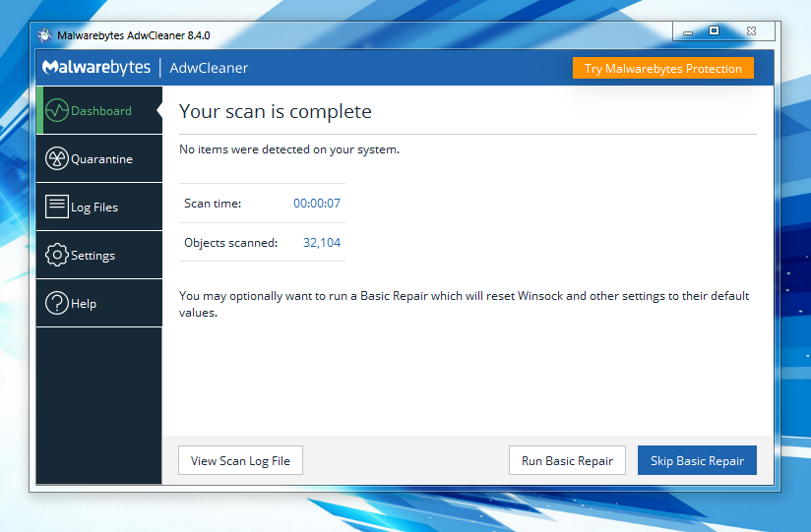The width and height of the screenshot is (811, 532).
Task: Maximize the AdwCleaner window
Action: (714, 31)
